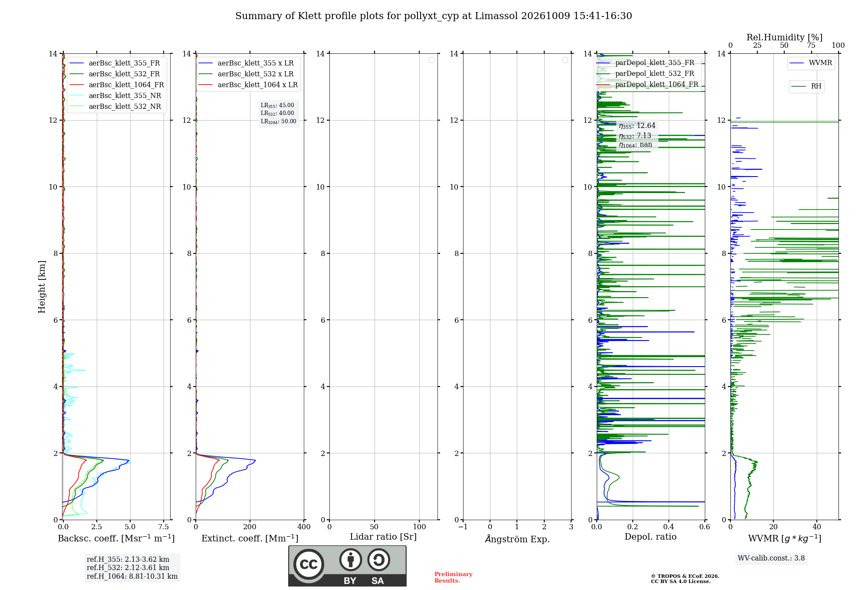Image resolution: width=868 pixels, height=590 pixels.
Task: Click the BY attribution person icon
Action: pyautogui.click(x=351, y=560)
